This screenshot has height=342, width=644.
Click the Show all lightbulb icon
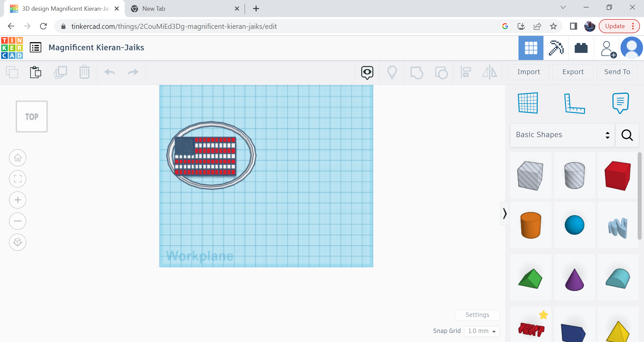click(392, 72)
